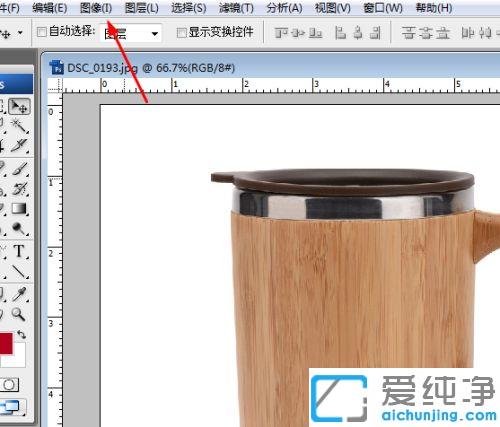The width and height of the screenshot is (500, 427).
Task: Choose the Brush tool
Action: 20,168
